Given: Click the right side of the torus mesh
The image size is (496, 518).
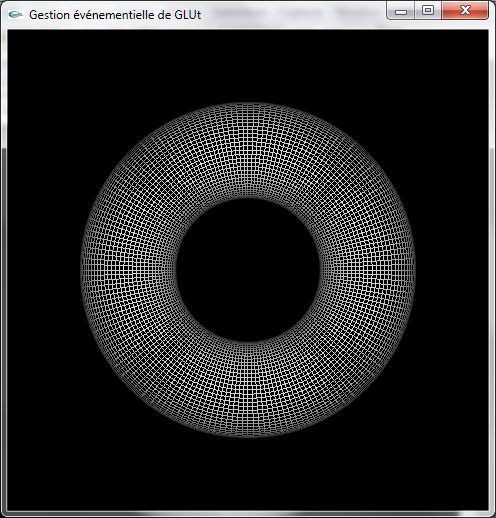Looking at the screenshot, I should (x=367, y=270).
